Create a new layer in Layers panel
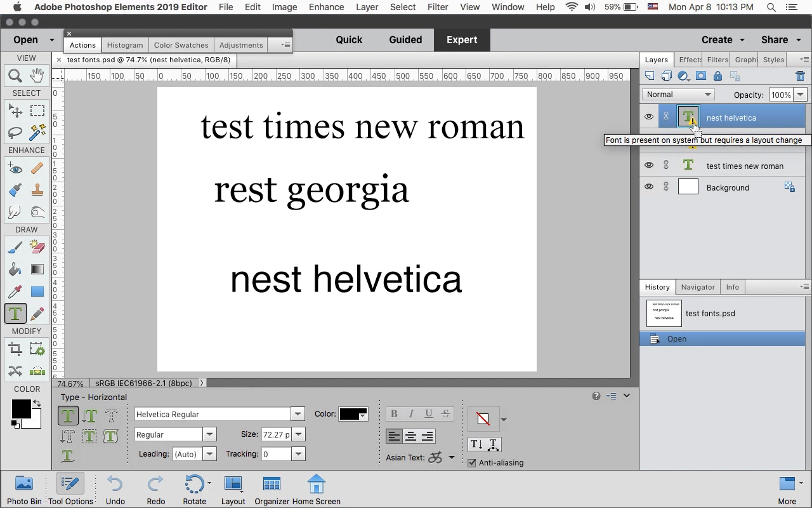The height and width of the screenshot is (508, 812). pyautogui.click(x=650, y=76)
